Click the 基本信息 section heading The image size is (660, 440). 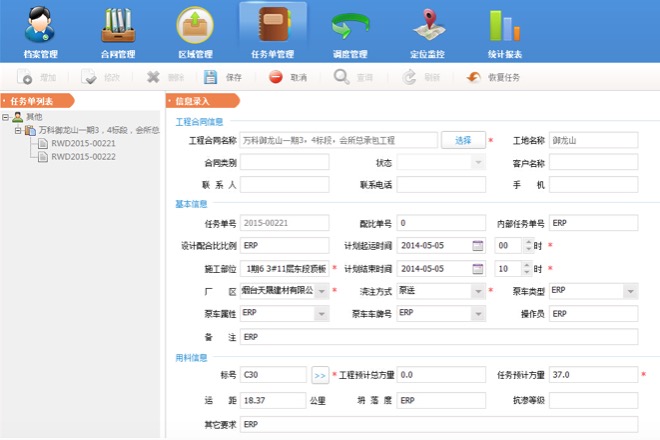tap(191, 204)
